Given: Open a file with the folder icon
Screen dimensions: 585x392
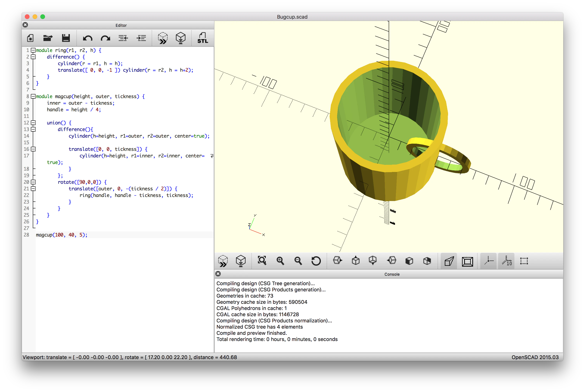Looking at the screenshot, I should 48,38.
